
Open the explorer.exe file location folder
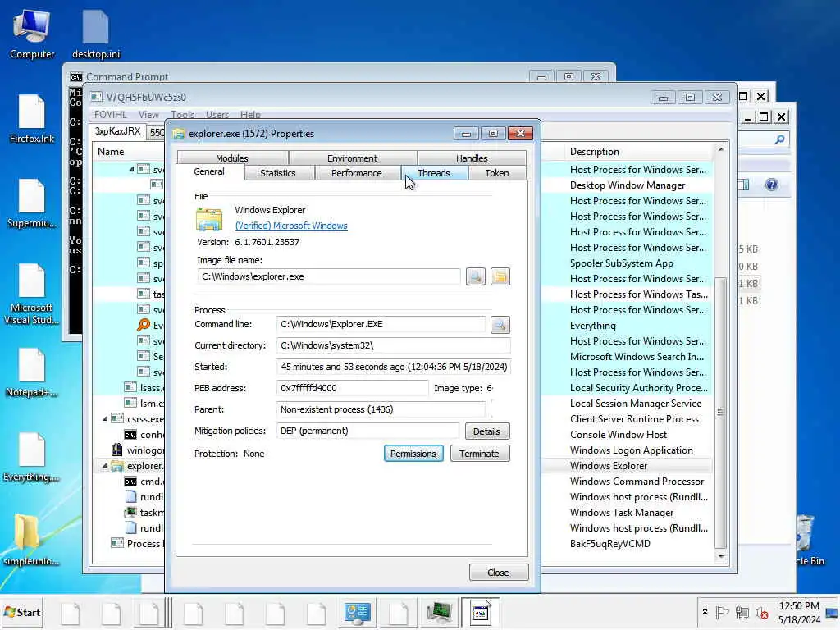click(500, 277)
